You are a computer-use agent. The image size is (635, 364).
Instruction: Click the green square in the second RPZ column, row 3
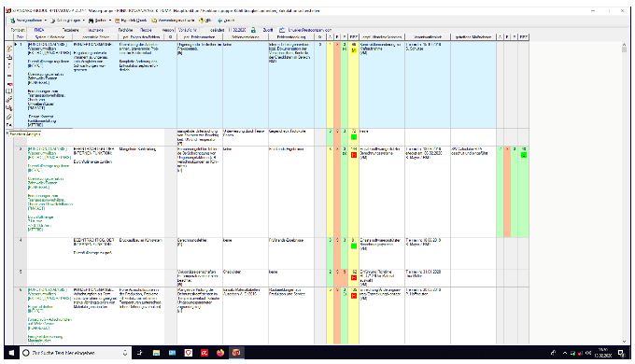[524, 155]
